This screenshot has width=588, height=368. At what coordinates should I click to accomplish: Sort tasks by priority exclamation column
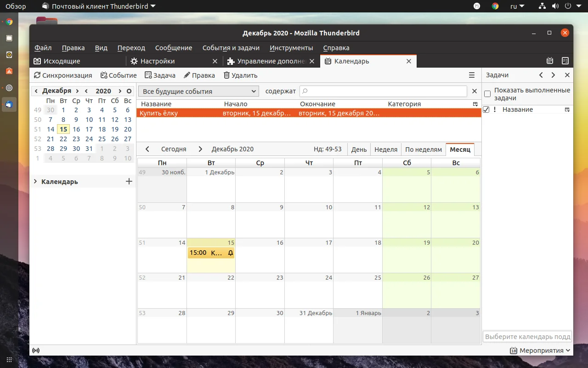click(495, 109)
